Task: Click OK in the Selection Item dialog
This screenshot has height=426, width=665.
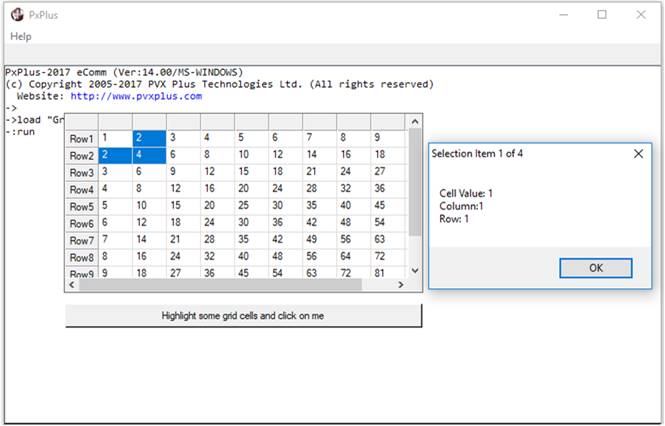Action: pos(595,268)
